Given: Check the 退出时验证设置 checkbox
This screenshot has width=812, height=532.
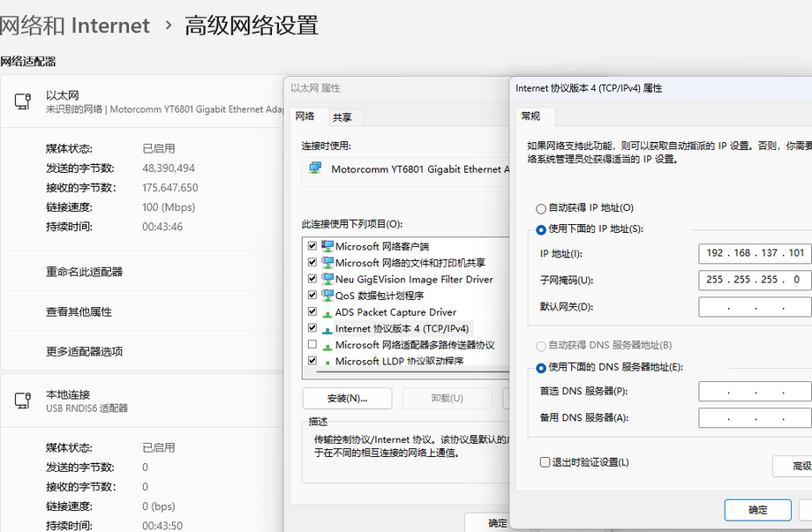Looking at the screenshot, I should point(545,462).
